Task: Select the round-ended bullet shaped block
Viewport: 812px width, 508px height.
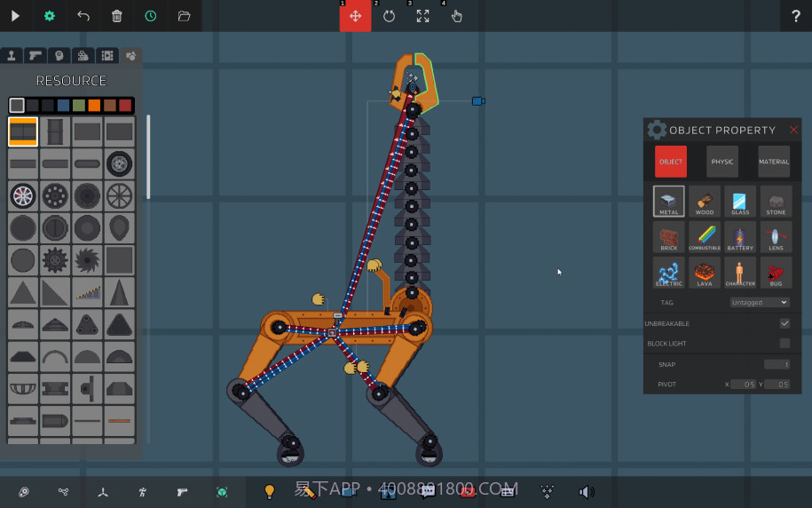Action: point(55,420)
